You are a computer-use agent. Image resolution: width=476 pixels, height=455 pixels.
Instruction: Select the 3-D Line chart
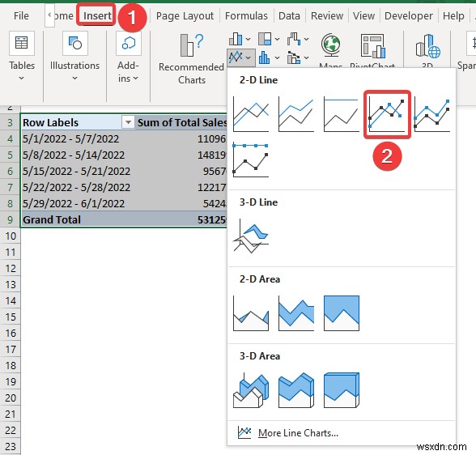251,236
